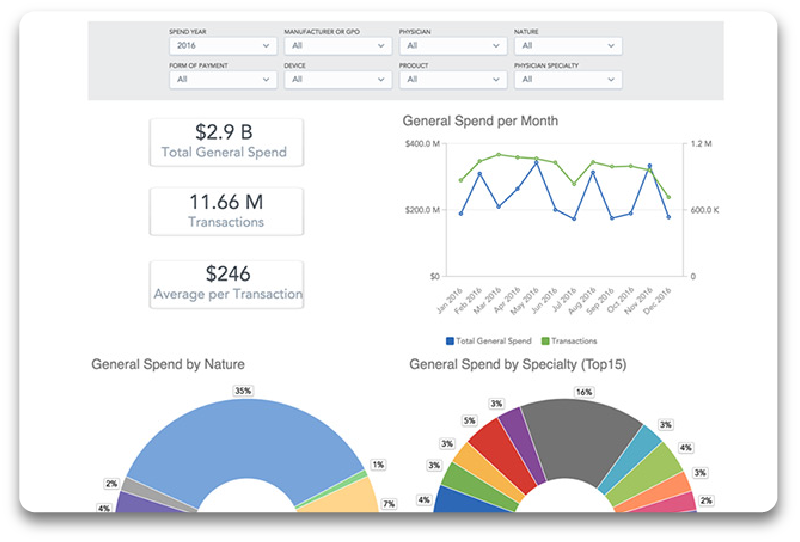
Task: Click the 16% label on Specialty chart
Action: coord(584,392)
